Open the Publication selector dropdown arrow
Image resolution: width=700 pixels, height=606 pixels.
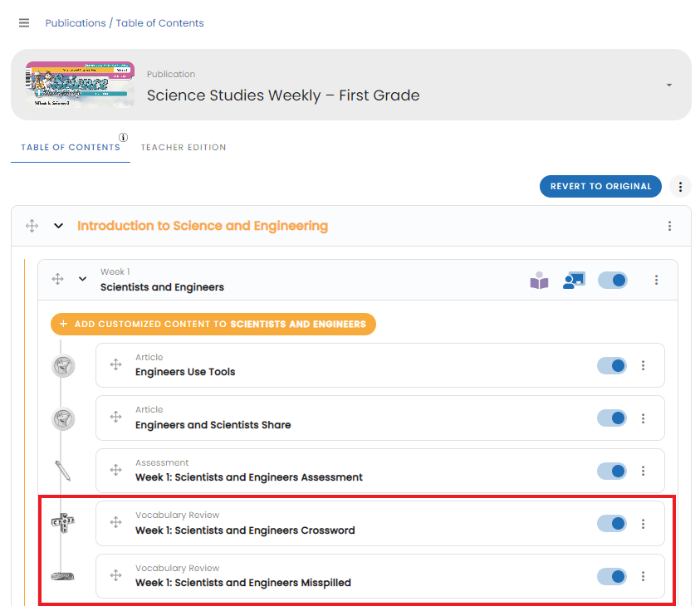click(x=668, y=86)
